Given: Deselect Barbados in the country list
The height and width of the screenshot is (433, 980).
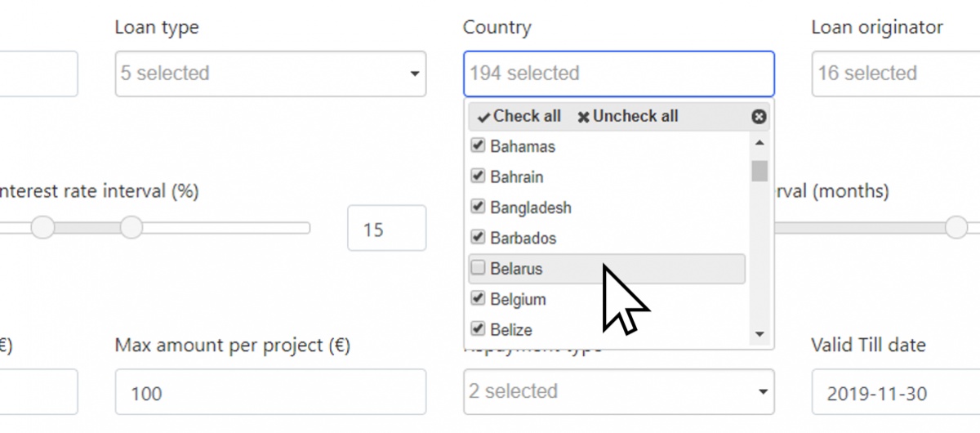Looking at the screenshot, I should pyautogui.click(x=479, y=238).
